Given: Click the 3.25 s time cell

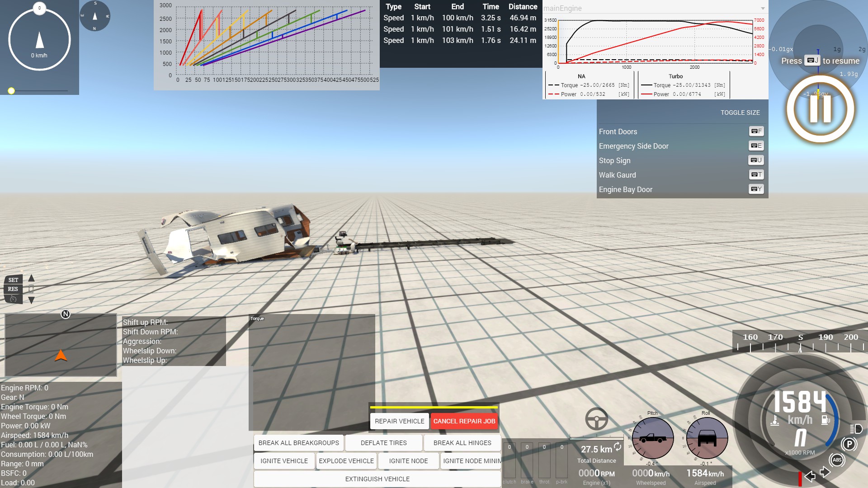Looking at the screenshot, I should 491,18.
